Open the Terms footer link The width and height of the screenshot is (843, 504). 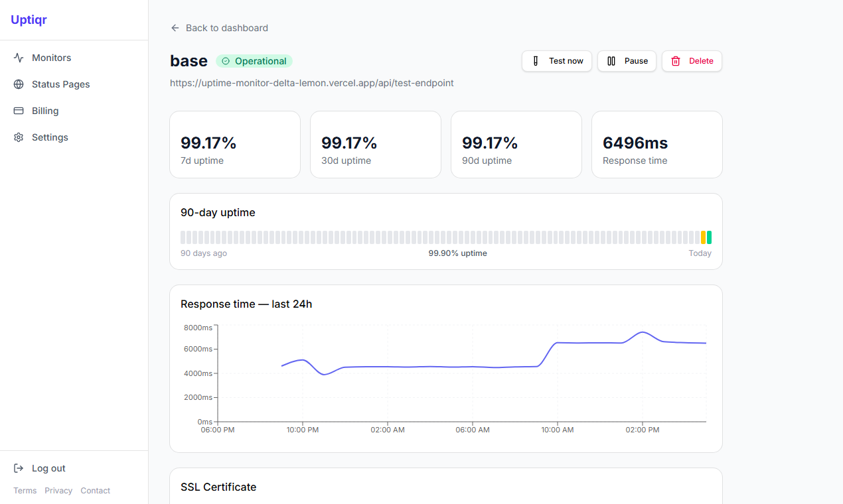point(25,491)
